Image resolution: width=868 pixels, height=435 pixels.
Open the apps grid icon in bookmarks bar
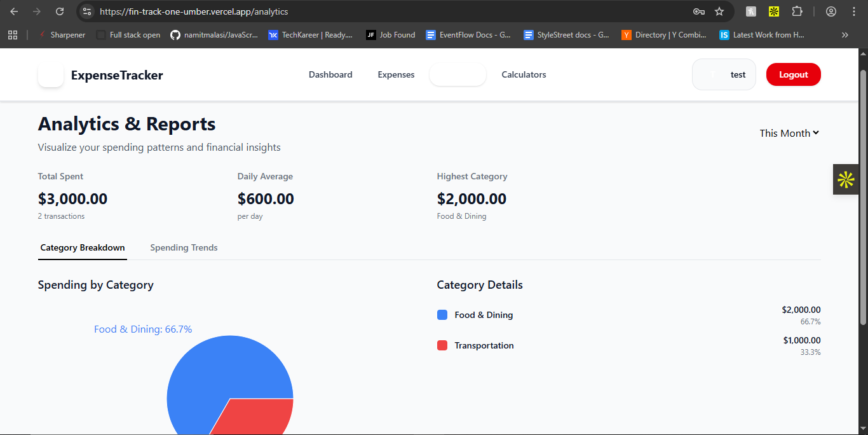pos(13,35)
